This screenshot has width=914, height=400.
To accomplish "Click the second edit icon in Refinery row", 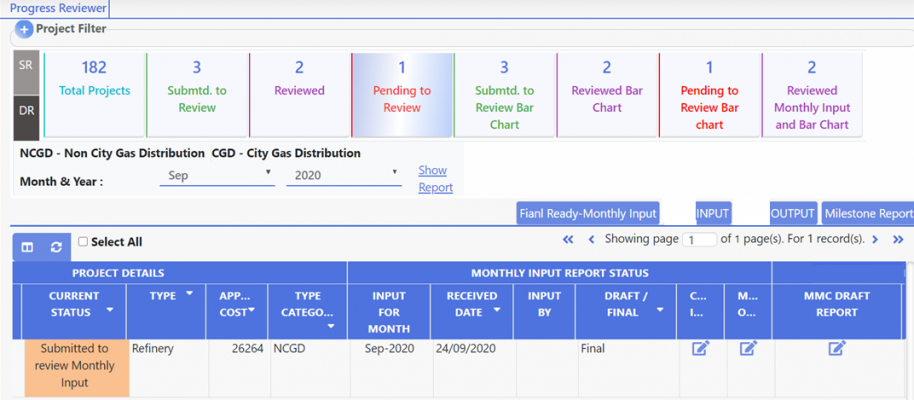I will (748, 348).
